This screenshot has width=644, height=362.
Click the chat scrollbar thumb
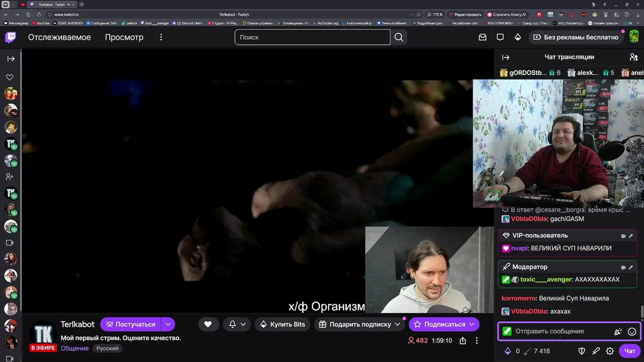(641, 312)
